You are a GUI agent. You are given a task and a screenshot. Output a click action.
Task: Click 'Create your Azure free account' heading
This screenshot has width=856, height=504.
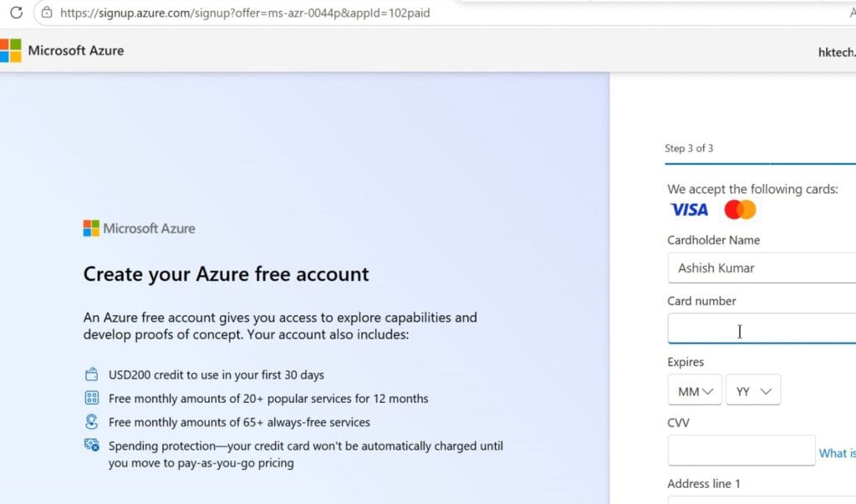[226, 274]
